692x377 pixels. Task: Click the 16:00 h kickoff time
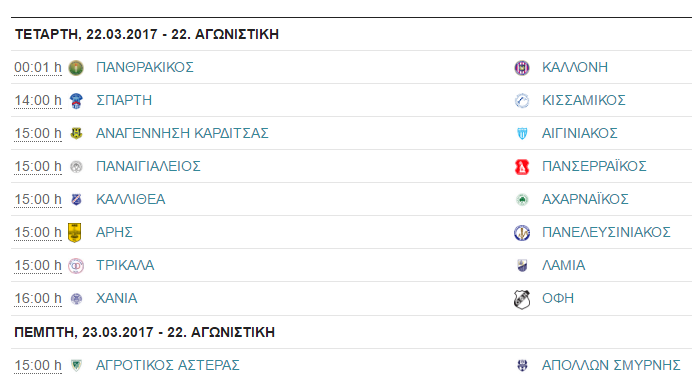(x=38, y=299)
